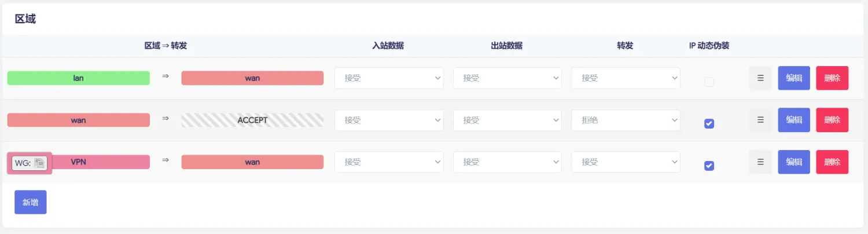The width and height of the screenshot is (868, 234).
Task: Select the pink VPN zone label
Action: click(98, 162)
